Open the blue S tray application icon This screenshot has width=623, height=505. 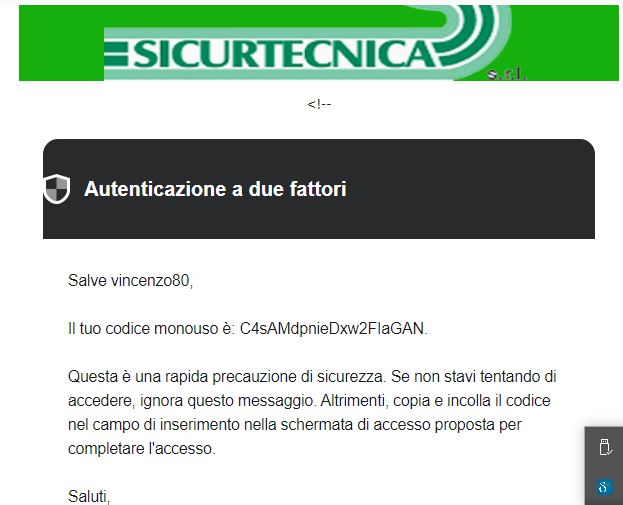(x=605, y=487)
